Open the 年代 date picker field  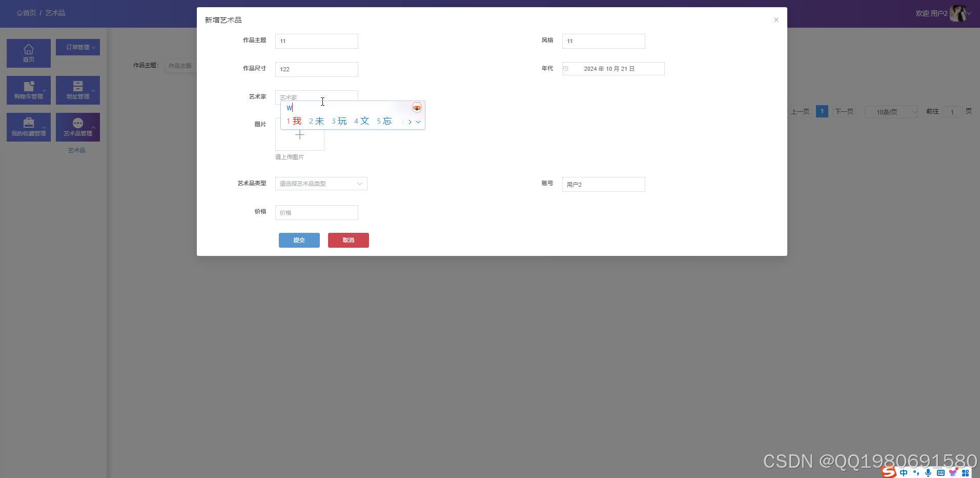point(614,69)
